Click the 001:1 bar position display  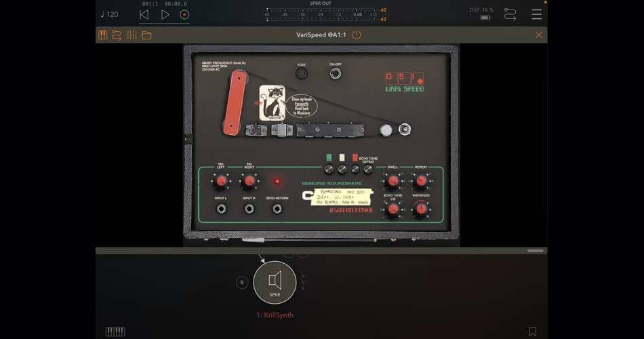(150, 3)
